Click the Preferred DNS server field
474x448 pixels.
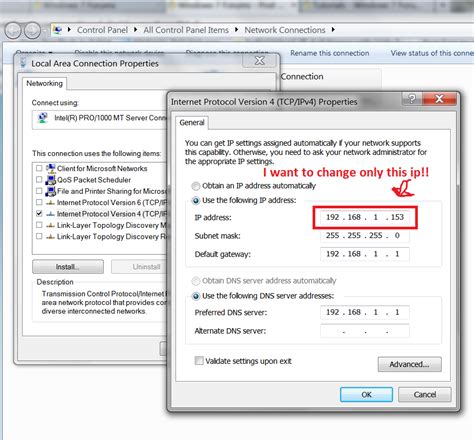pyautogui.click(x=365, y=312)
